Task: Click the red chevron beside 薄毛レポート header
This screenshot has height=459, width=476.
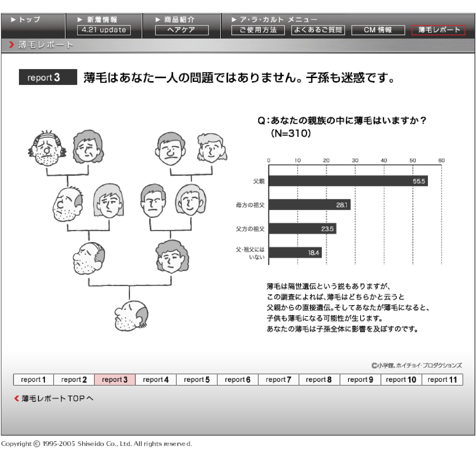Action: point(11,45)
